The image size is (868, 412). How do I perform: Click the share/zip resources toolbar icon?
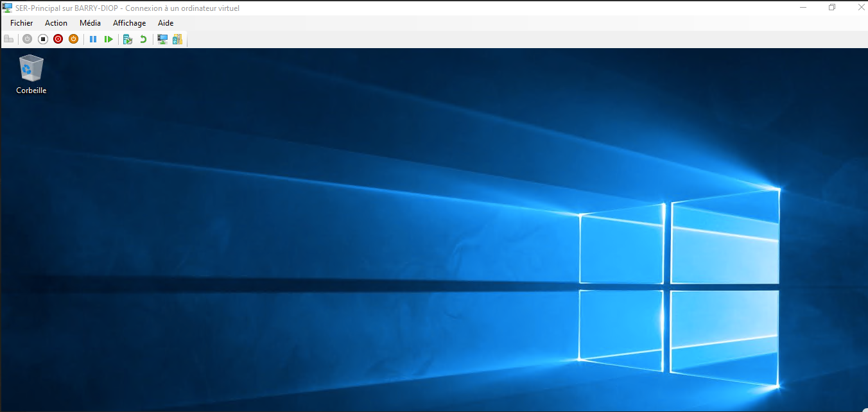(x=177, y=39)
